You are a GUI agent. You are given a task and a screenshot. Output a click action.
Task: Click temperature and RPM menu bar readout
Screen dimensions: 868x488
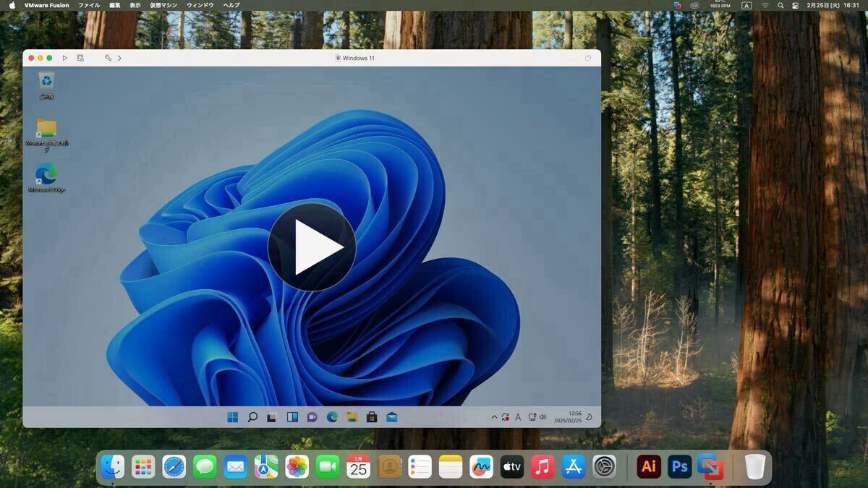[720, 4]
